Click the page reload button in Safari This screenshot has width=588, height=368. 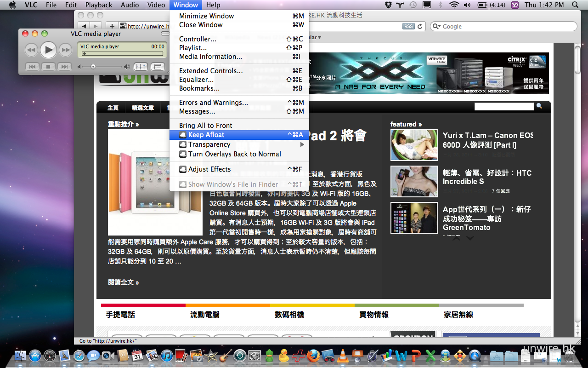[420, 27]
